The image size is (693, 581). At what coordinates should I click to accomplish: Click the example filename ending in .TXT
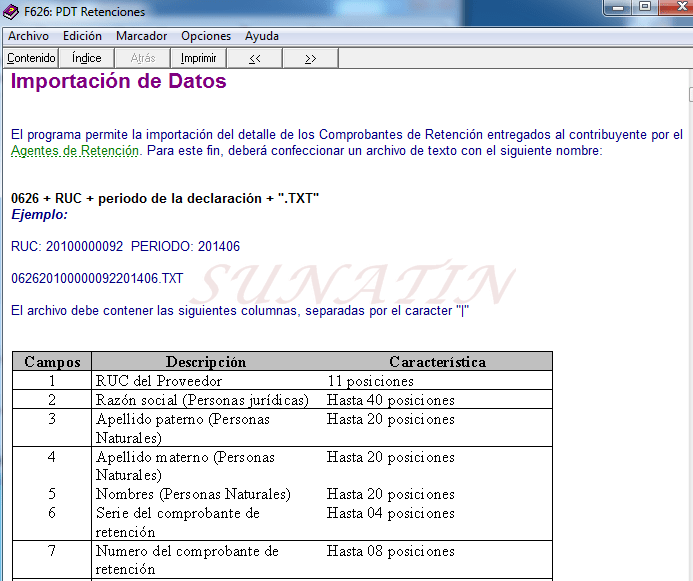click(97, 278)
